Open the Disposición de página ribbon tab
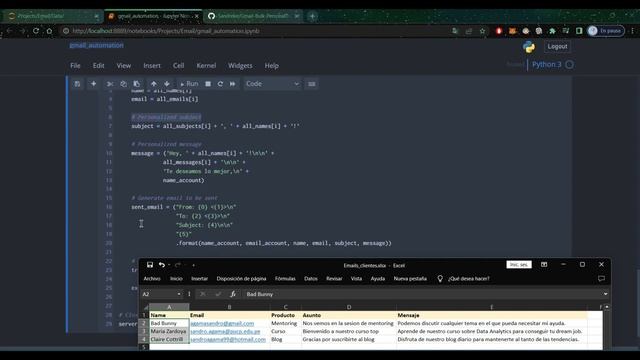Image resolution: width=640 pixels, height=360 pixels. click(x=241, y=278)
